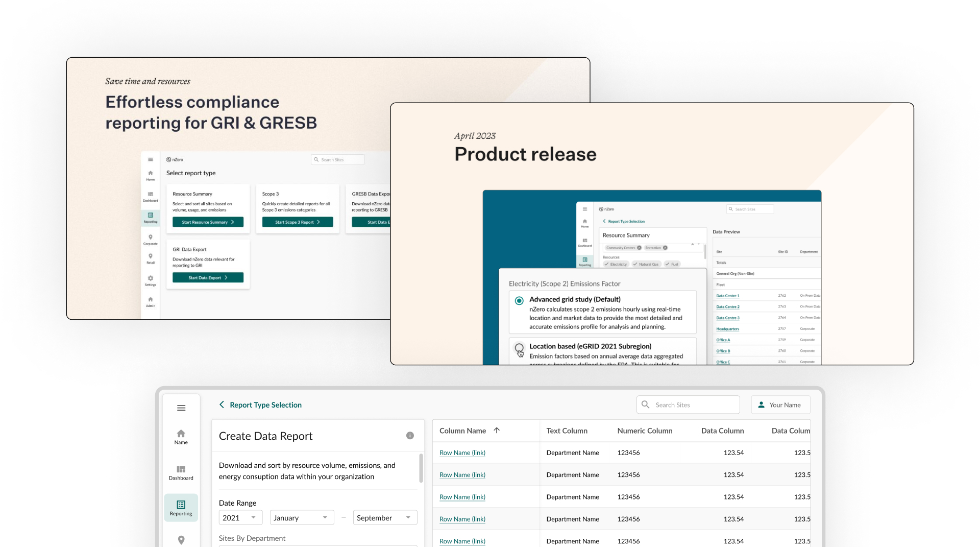980x547 pixels.
Task: Open the Your Name account menu
Action: click(x=780, y=405)
